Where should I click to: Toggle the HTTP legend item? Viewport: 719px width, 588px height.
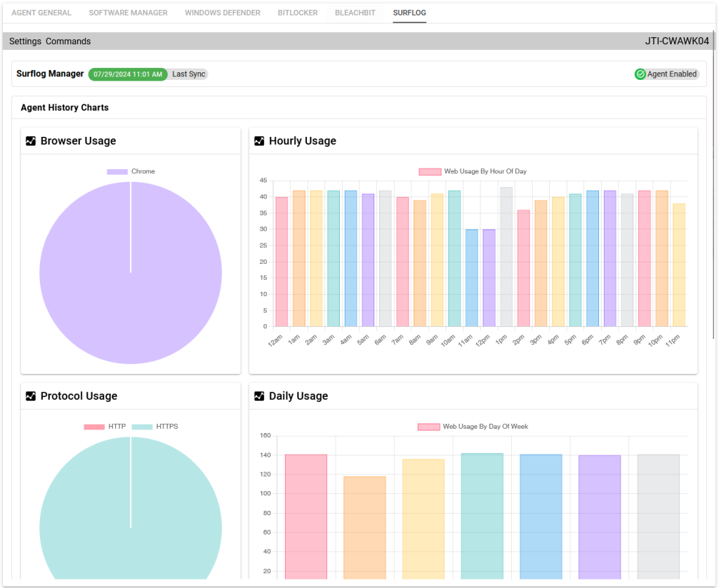coord(104,427)
